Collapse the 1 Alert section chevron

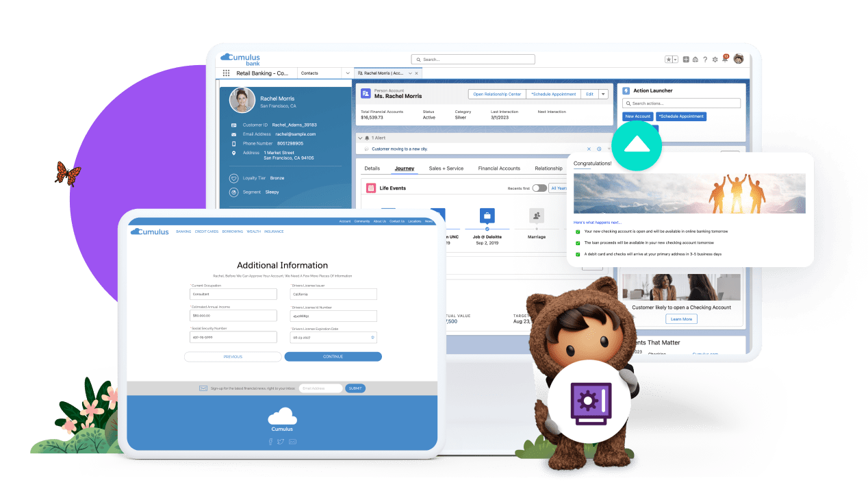360,138
